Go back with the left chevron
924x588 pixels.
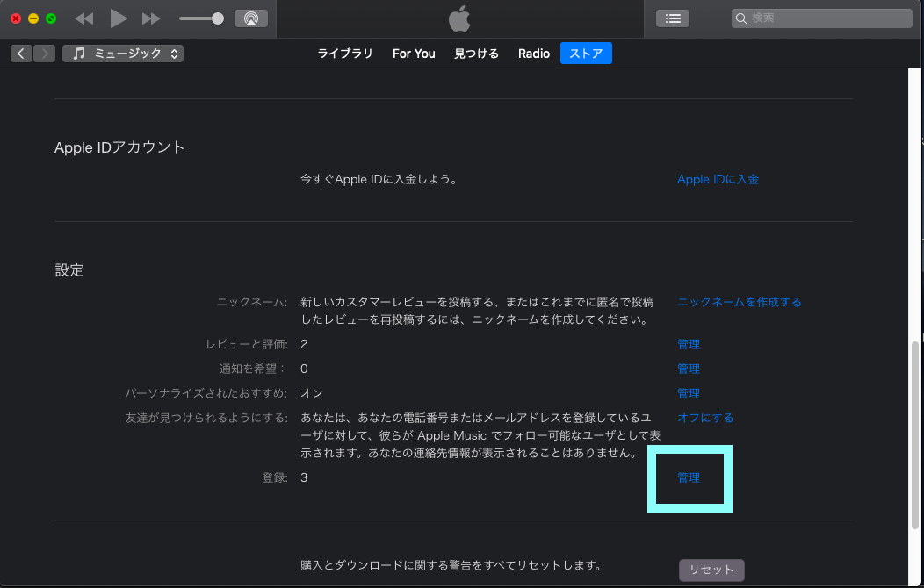21,54
